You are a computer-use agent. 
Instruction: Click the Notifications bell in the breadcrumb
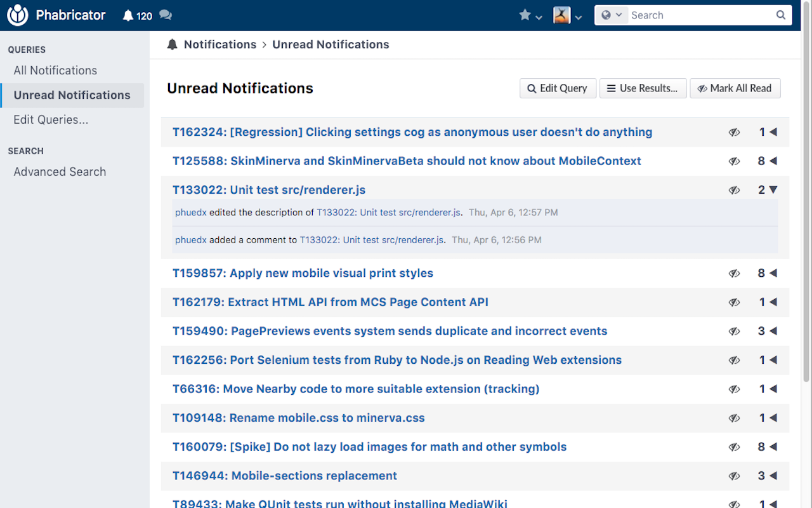point(172,44)
